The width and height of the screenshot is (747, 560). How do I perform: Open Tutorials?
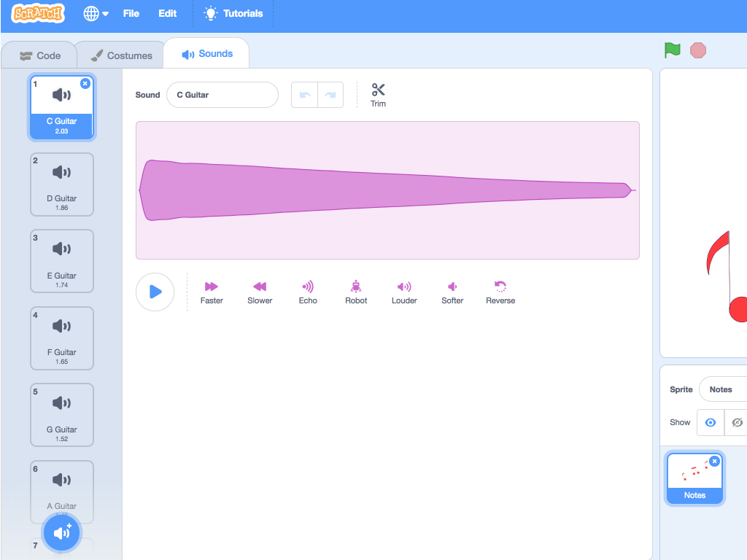pos(233,13)
